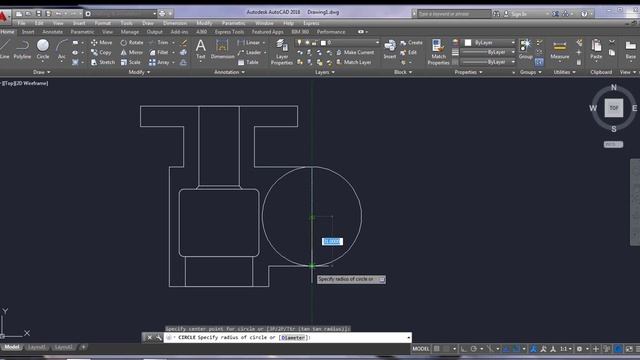Toggle ortho mode in status bar
The image size is (640, 360).
tap(463, 349)
